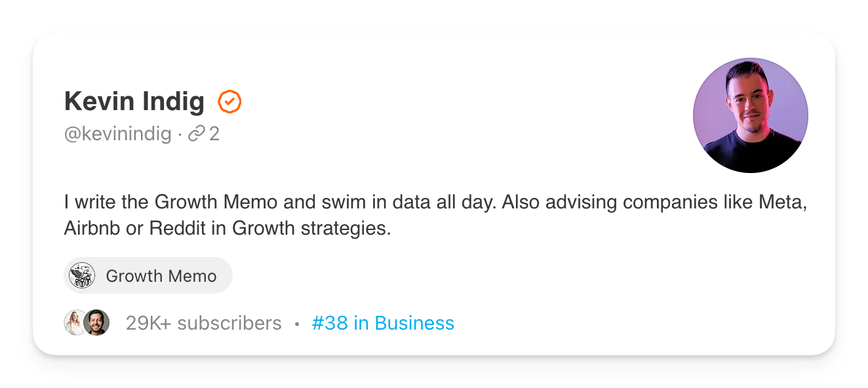Click the Growth Memo pill text label
This screenshot has width=868, height=388.
(161, 276)
